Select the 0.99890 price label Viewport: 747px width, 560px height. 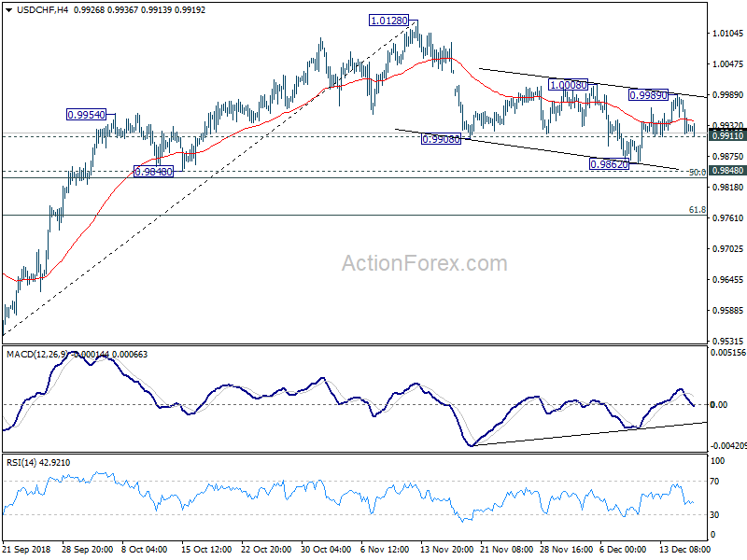tap(648, 95)
